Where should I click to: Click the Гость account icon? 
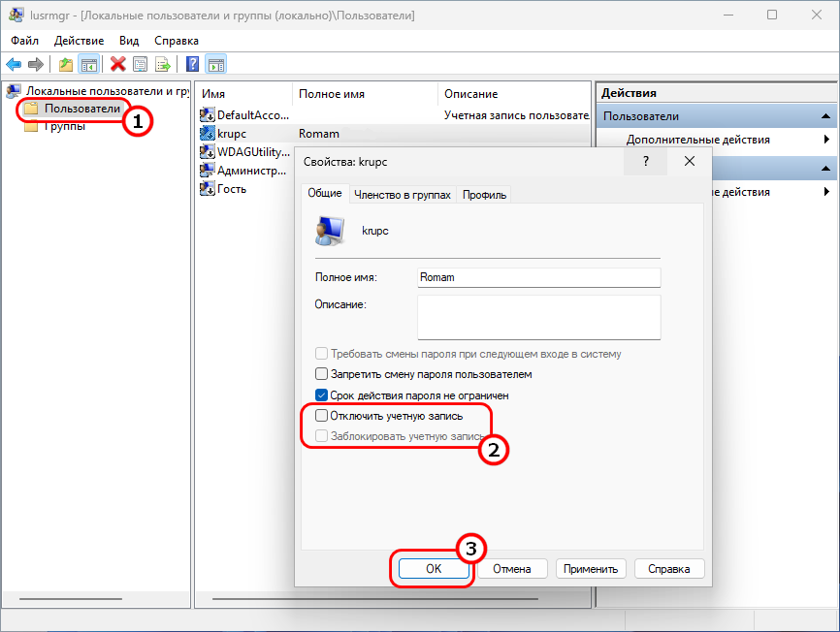pos(208,188)
